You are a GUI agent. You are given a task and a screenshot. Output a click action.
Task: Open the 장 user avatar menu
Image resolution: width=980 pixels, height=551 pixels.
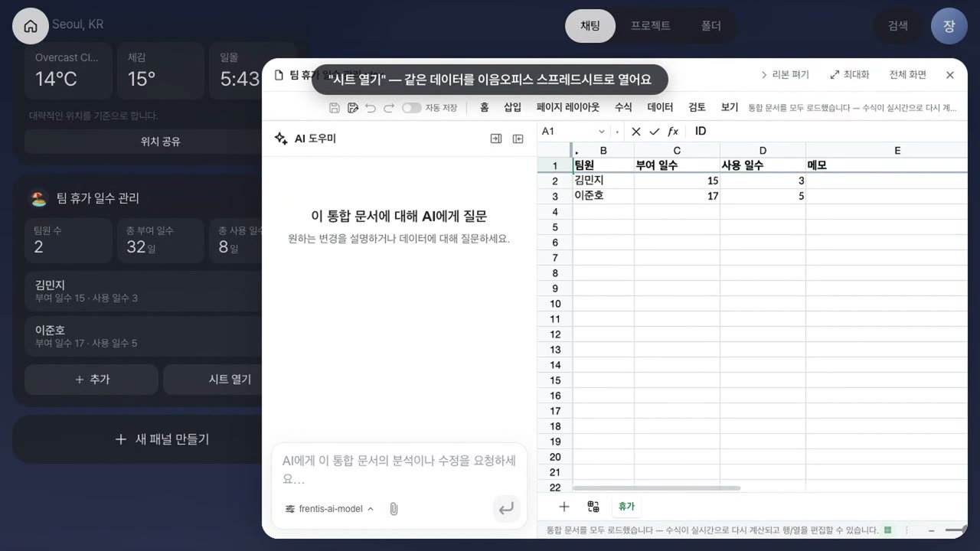[x=949, y=26]
